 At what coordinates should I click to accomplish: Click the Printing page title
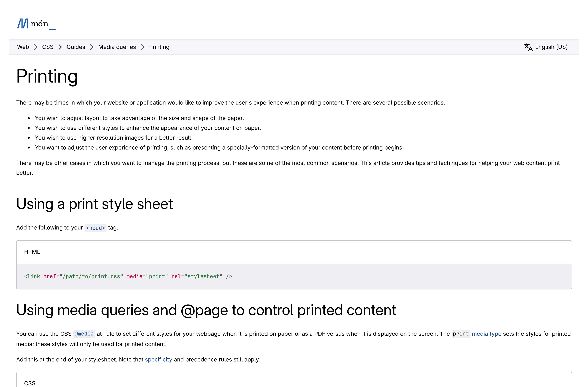pyautogui.click(x=47, y=77)
